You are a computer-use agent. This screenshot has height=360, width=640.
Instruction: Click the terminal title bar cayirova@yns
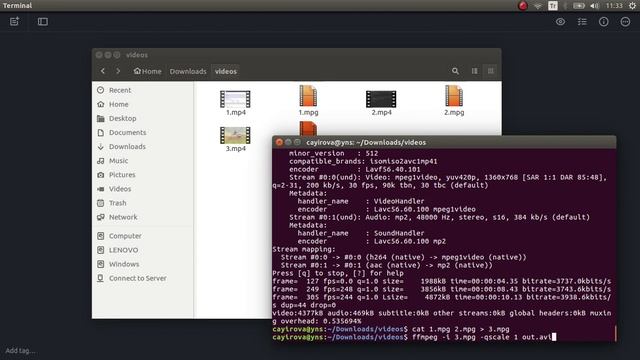click(x=444, y=142)
